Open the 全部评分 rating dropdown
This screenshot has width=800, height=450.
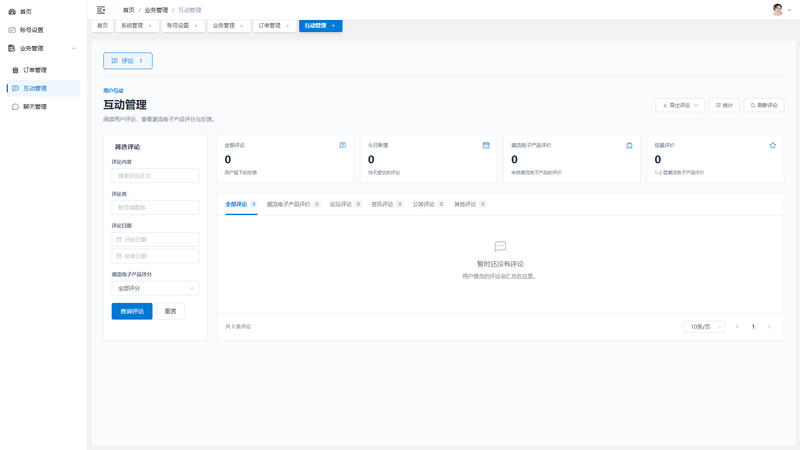point(155,288)
